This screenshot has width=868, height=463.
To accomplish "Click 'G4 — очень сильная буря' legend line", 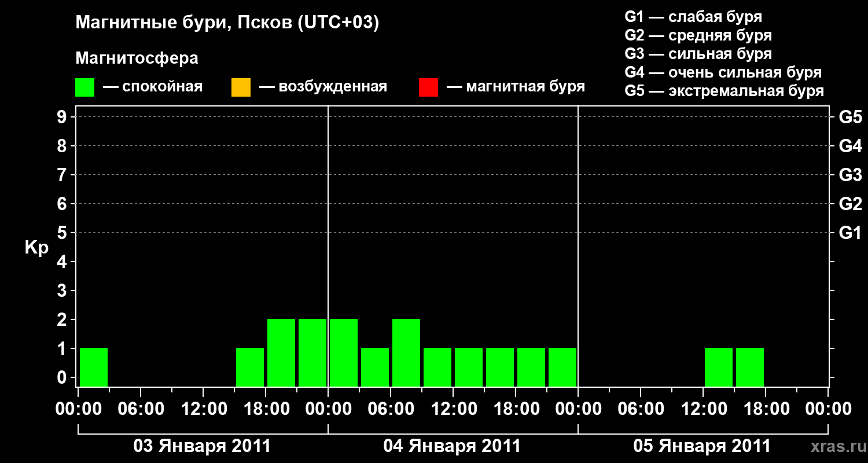I will click(723, 73).
